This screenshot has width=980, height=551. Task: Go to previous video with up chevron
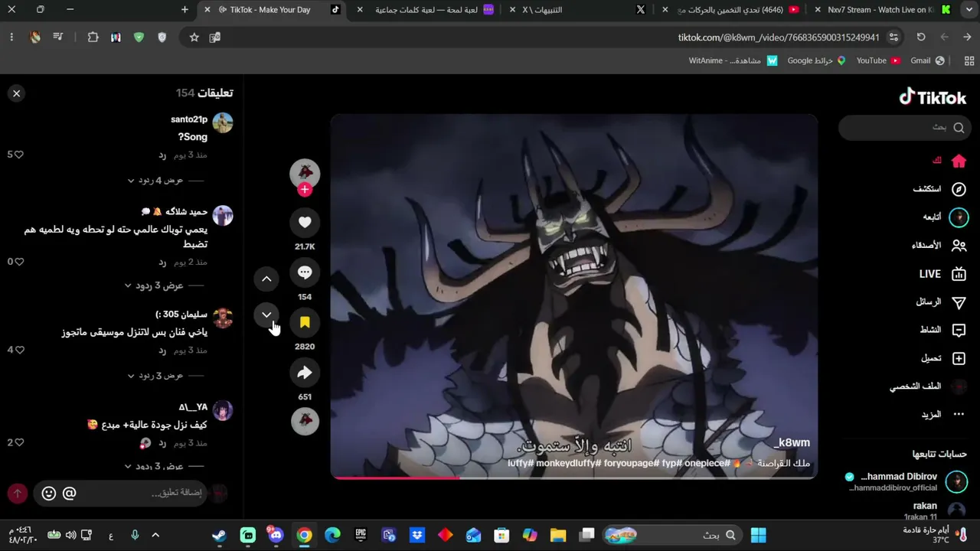[x=266, y=279]
